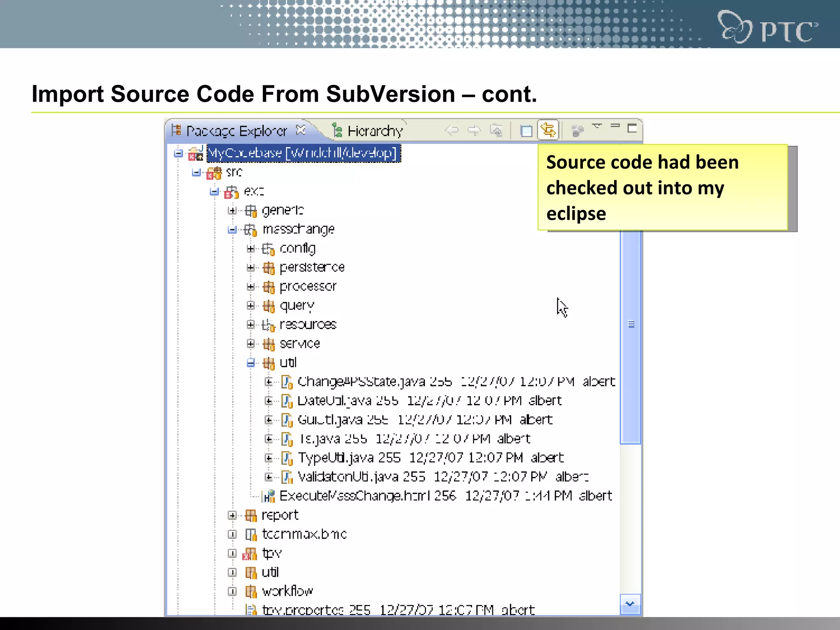
Task: Expand ChangeAPSState.java file node
Action: pos(269,382)
